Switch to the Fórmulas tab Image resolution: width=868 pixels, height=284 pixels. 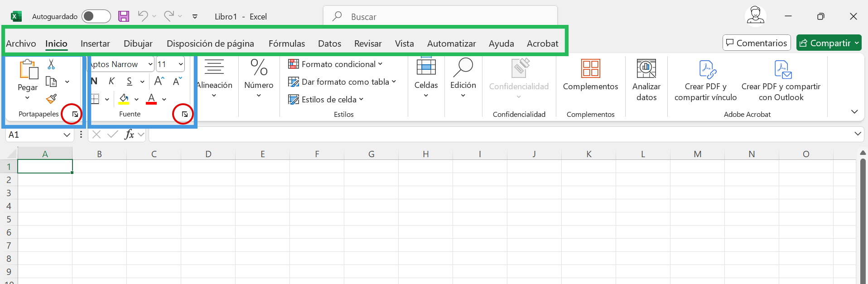point(286,43)
